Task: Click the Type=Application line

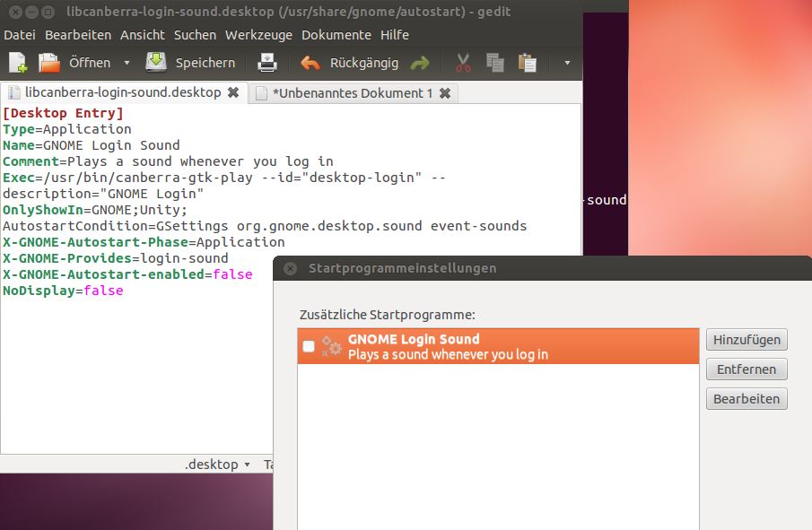Action: [67, 129]
